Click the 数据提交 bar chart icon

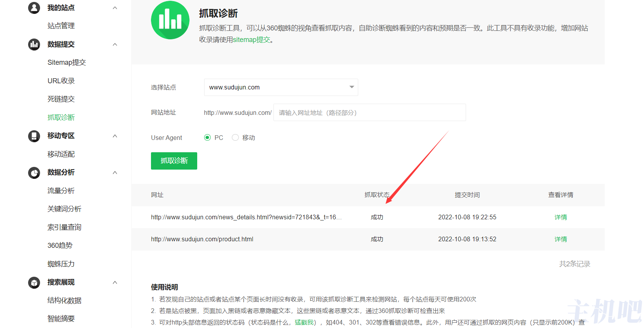click(x=34, y=44)
